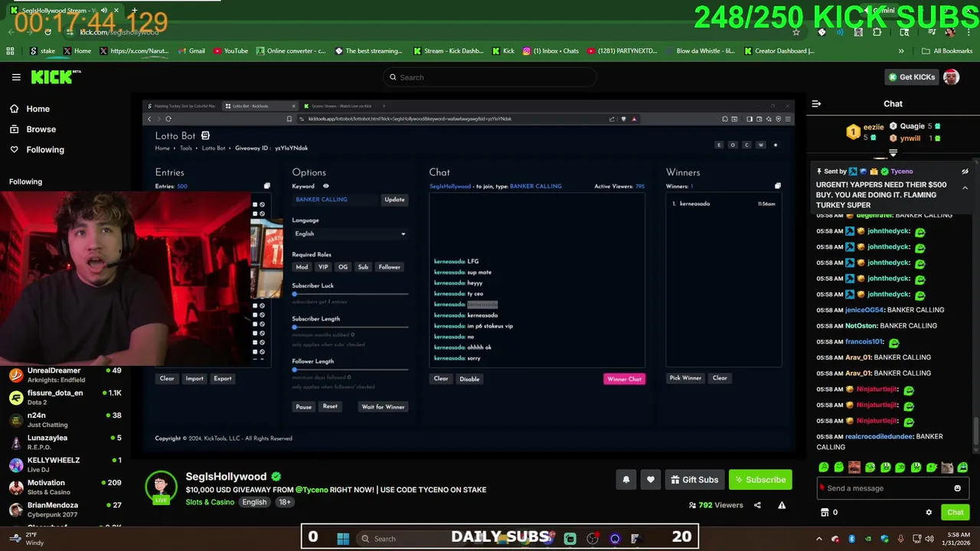
Task: Adjust the Follower Length slider
Action: click(350, 370)
